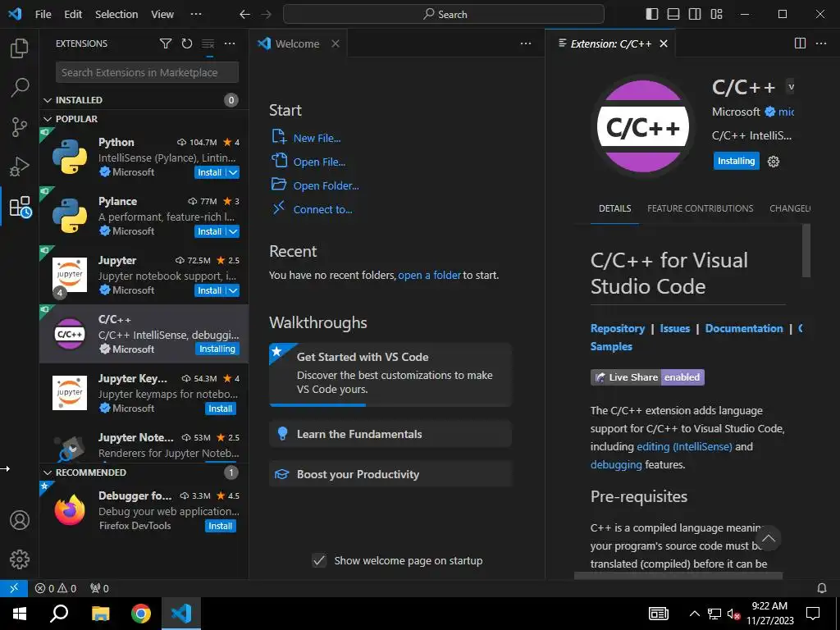Open Learn the Fundamentals walkthrough

(390, 434)
